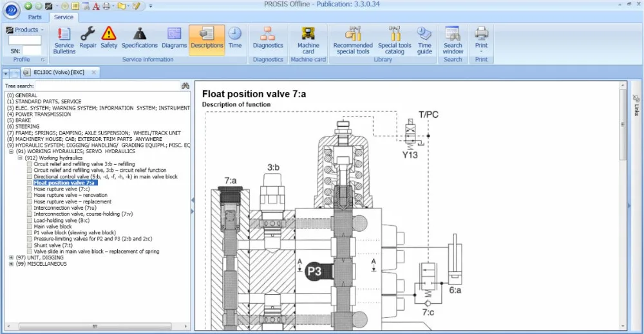
Task: Open Customize Quick Access Toolbar dropdown
Action: [x=151, y=6]
